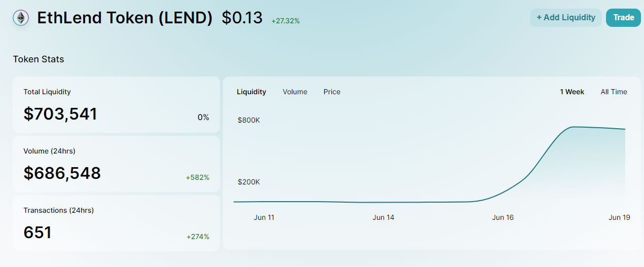Click the Jun 16 axis label
Screen dimensions: 644x267
tap(503, 217)
